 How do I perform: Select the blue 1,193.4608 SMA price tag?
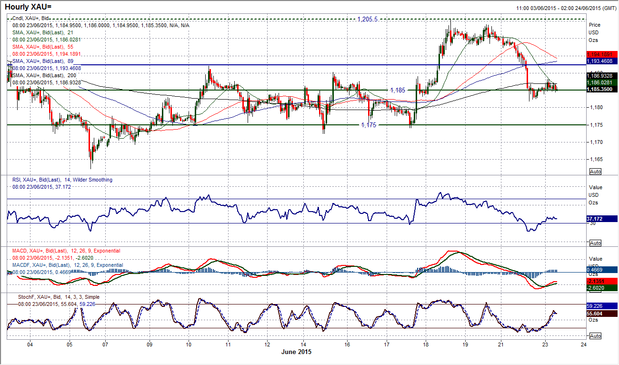(602, 61)
